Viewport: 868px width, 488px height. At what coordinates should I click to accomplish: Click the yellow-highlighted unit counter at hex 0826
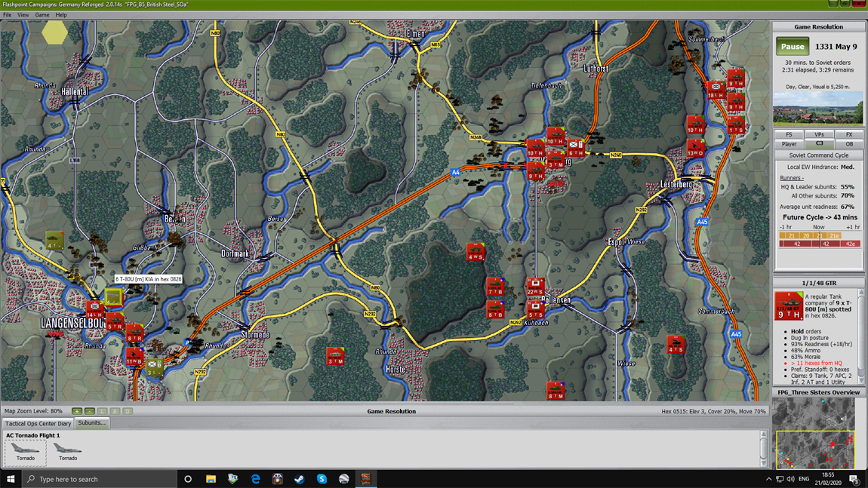(x=113, y=298)
